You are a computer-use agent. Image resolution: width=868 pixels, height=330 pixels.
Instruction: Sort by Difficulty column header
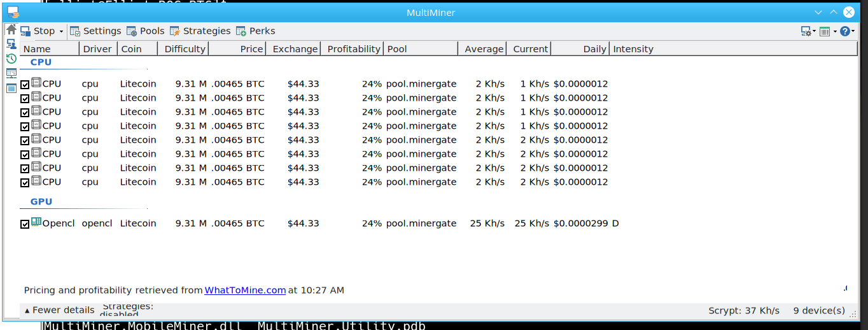point(184,49)
